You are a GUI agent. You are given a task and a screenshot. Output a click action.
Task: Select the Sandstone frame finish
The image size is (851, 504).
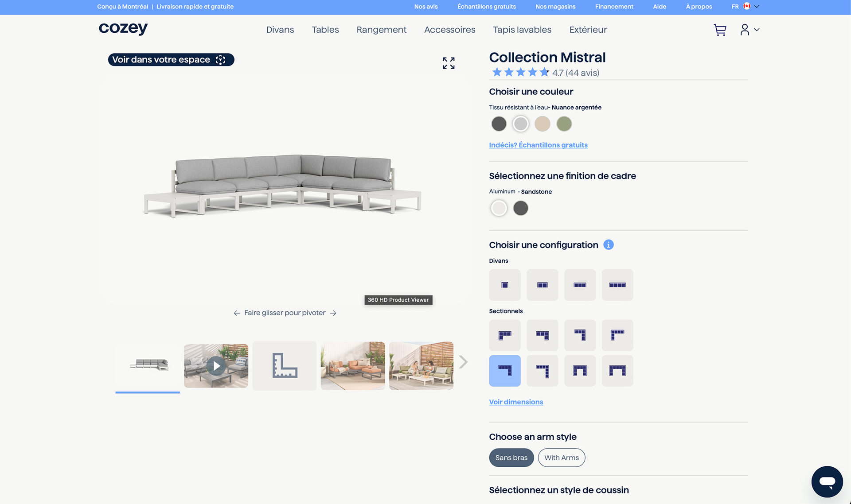click(x=499, y=208)
